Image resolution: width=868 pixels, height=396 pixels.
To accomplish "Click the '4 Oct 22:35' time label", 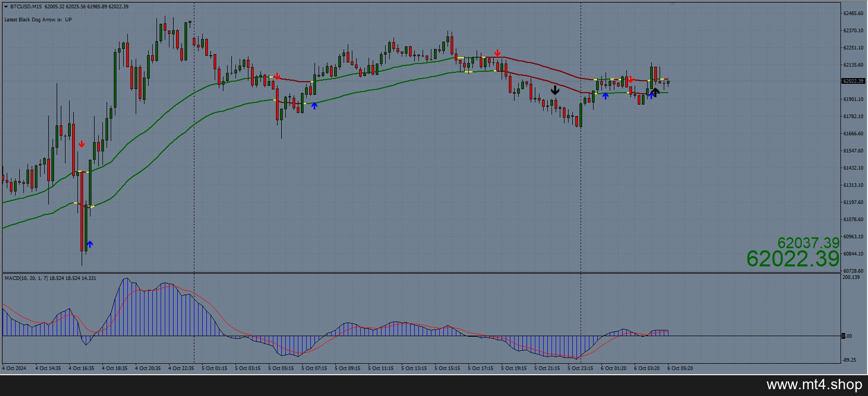I will coord(181,368).
